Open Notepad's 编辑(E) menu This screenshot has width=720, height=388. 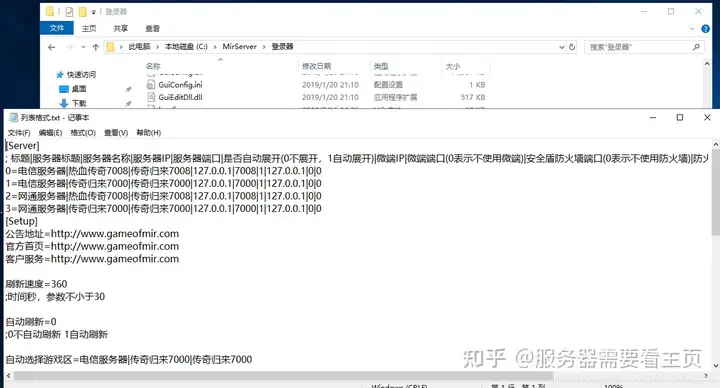tap(50, 133)
